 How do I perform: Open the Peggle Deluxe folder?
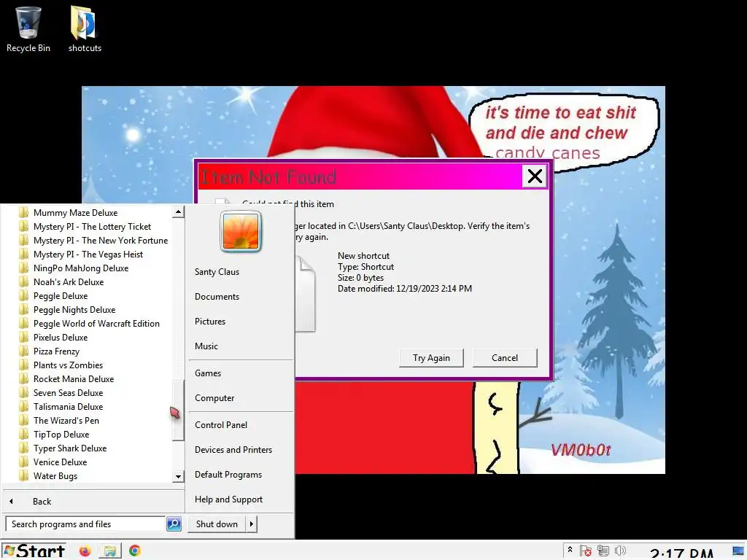[x=53, y=296]
